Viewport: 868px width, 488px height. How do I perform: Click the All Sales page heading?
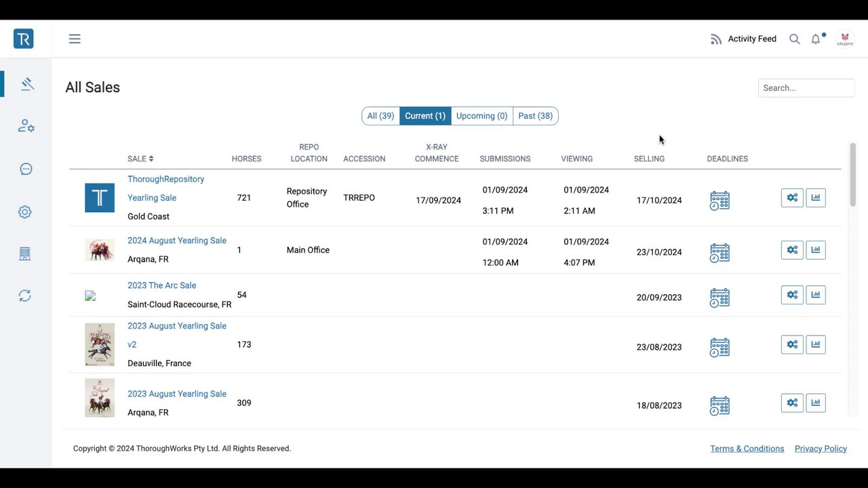(x=92, y=87)
